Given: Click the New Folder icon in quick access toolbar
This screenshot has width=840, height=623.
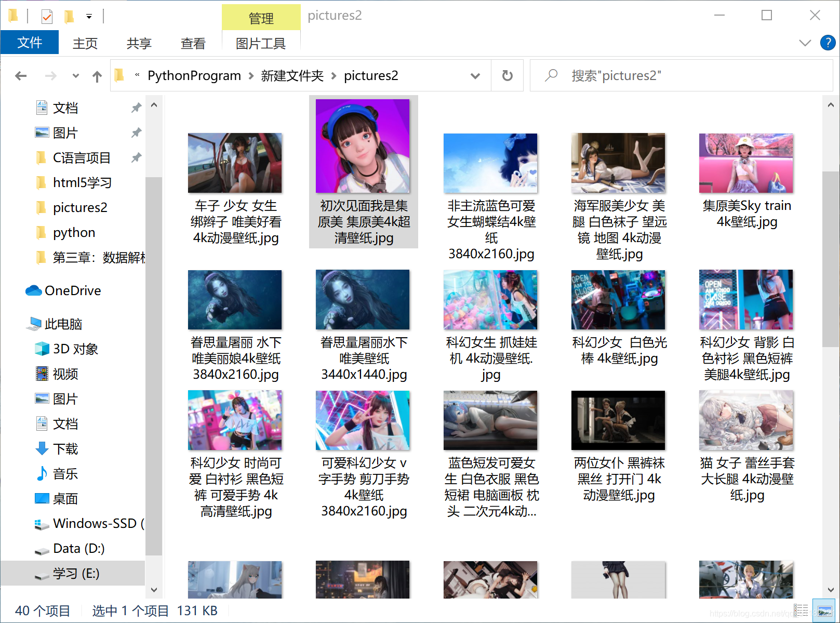Looking at the screenshot, I should pos(69,17).
